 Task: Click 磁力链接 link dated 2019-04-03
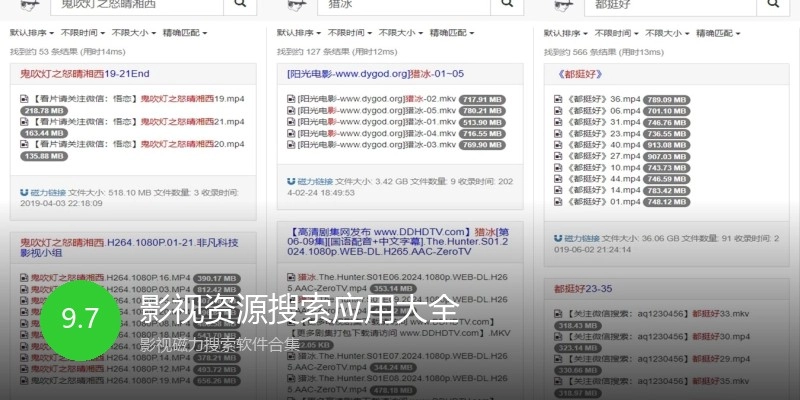pos(48,193)
